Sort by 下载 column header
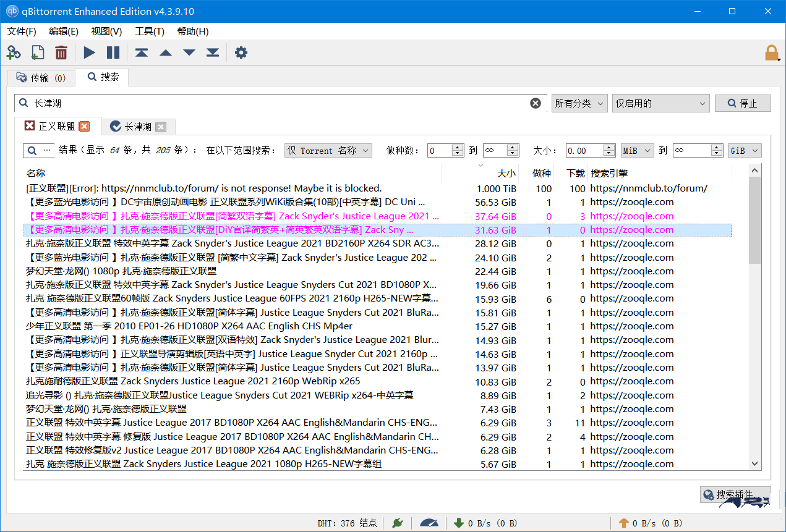 [571, 173]
